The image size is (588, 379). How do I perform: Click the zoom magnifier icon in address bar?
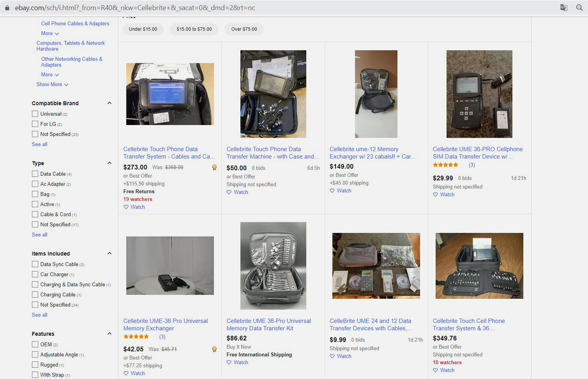tap(579, 8)
